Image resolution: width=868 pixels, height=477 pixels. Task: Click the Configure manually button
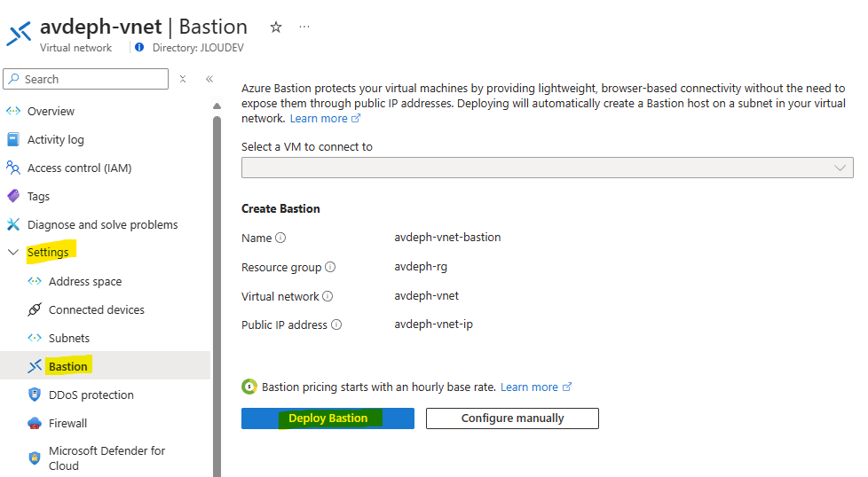pos(512,418)
